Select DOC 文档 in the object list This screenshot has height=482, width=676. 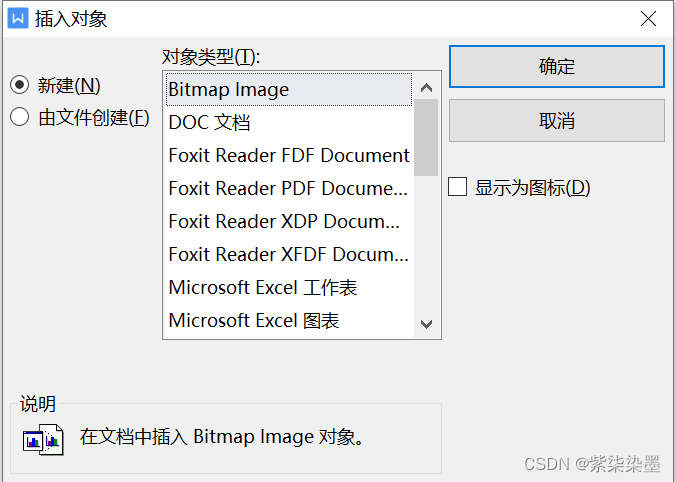point(288,122)
